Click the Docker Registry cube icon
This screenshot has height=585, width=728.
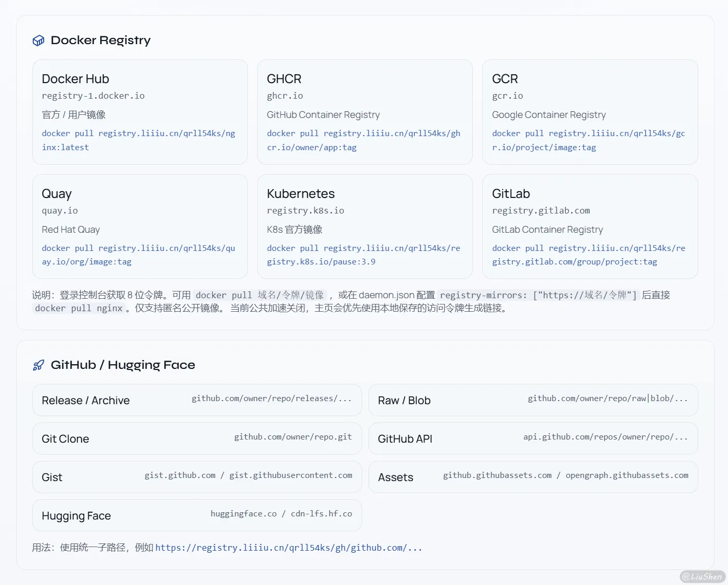coord(38,41)
